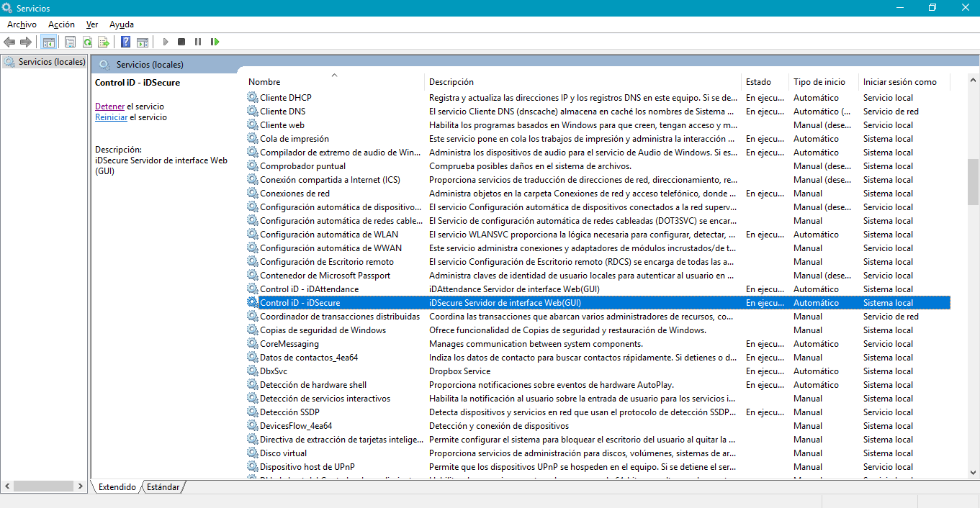Toggle the show/hide action pane icon
This screenshot has height=508, width=980.
143,42
